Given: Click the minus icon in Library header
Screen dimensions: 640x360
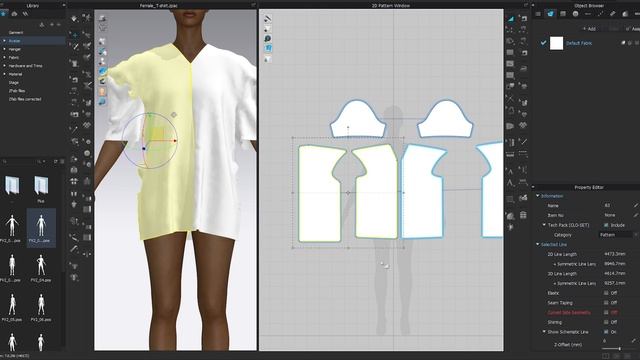Looking at the screenshot, I should point(59,25).
